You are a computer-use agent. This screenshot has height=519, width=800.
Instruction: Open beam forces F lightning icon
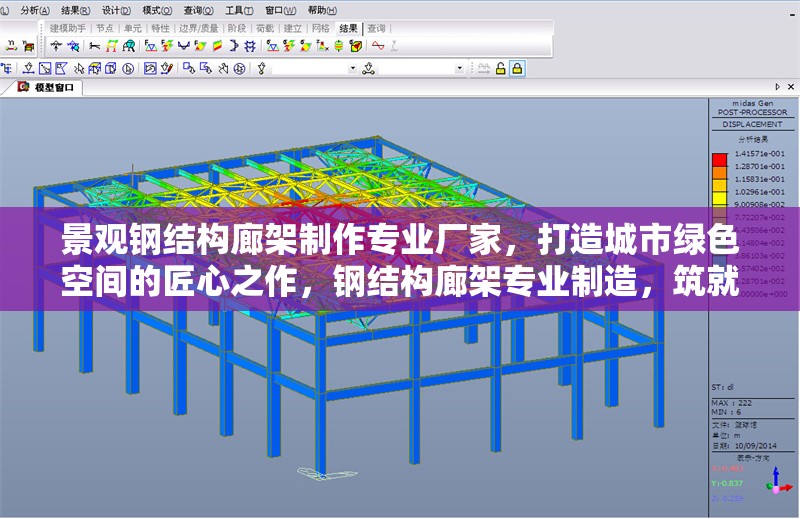click(167, 46)
